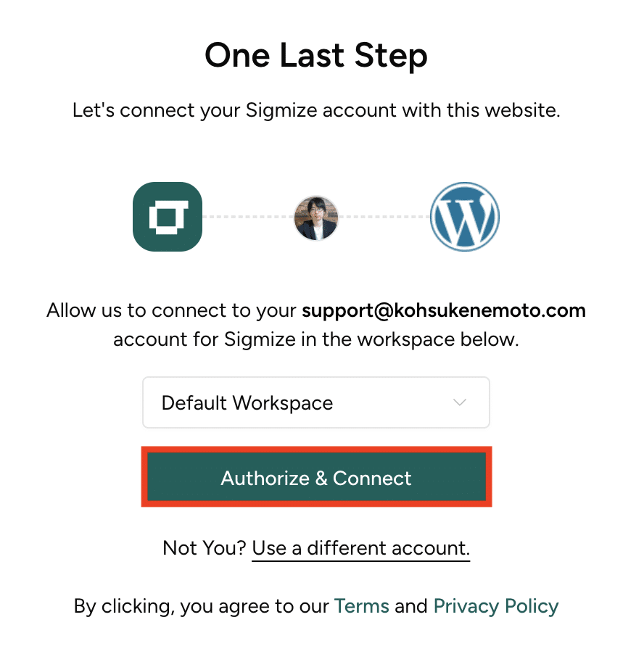Click the blue WordPress logo icon

[x=464, y=217]
